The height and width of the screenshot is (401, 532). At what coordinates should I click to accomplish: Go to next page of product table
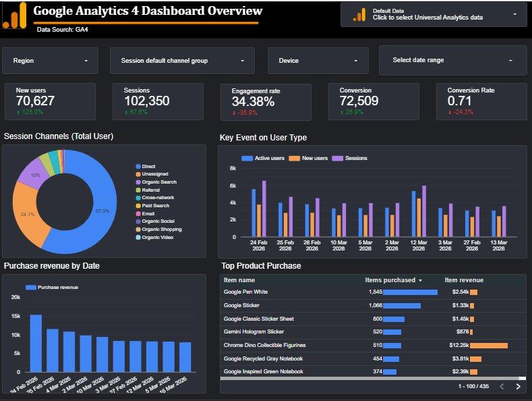518,386
